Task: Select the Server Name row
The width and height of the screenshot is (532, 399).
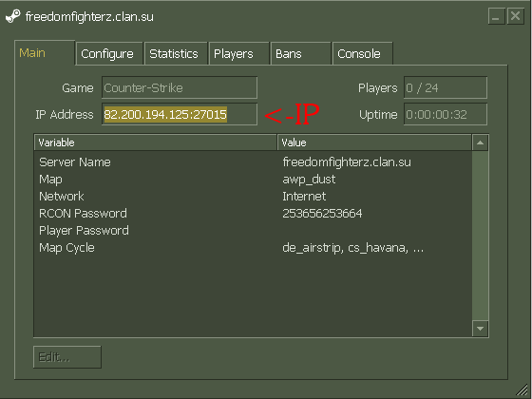Action: (253, 162)
